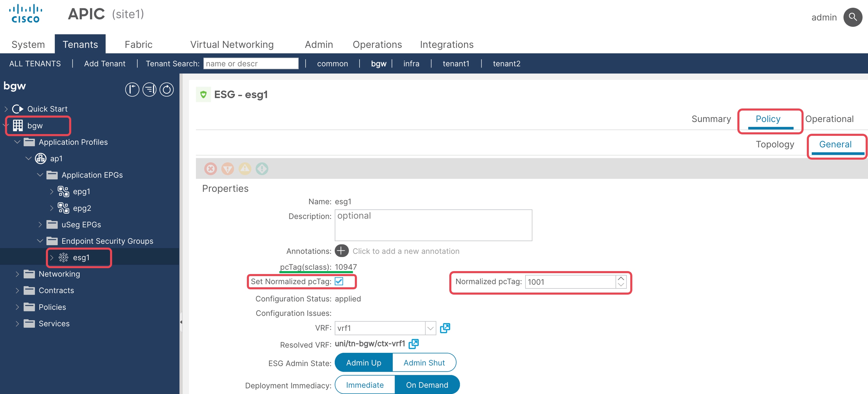The image size is (868, 394).
Task: Set ESG Admin State to Admin Up
Action: click(364, 363)
